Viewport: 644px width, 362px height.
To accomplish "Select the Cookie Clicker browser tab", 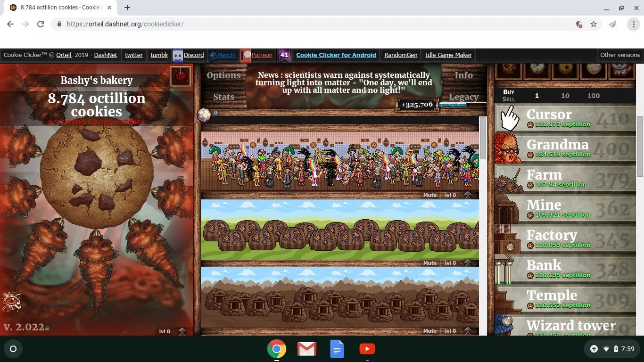I will [x=60, y=8].
